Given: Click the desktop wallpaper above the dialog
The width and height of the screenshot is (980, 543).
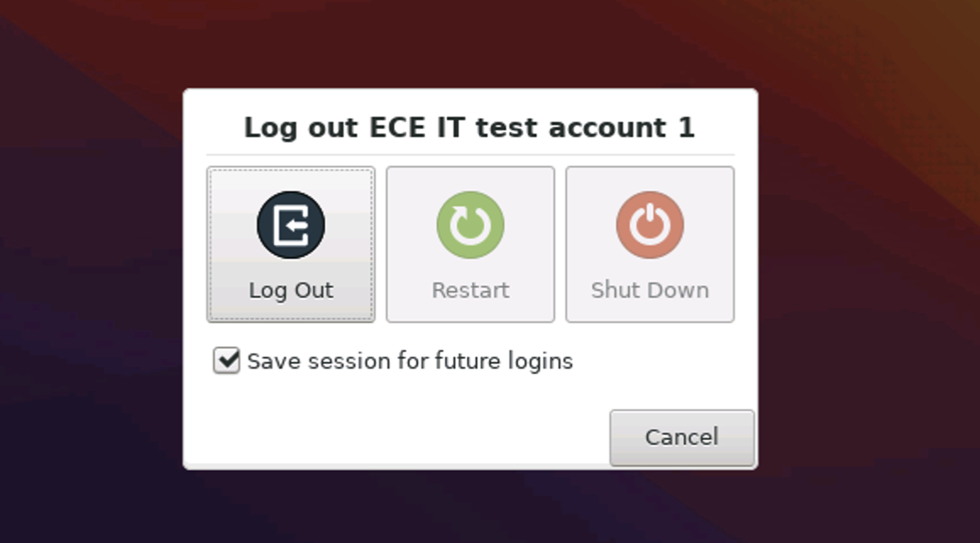Looking at the screenshot, I should coord(470,42).
